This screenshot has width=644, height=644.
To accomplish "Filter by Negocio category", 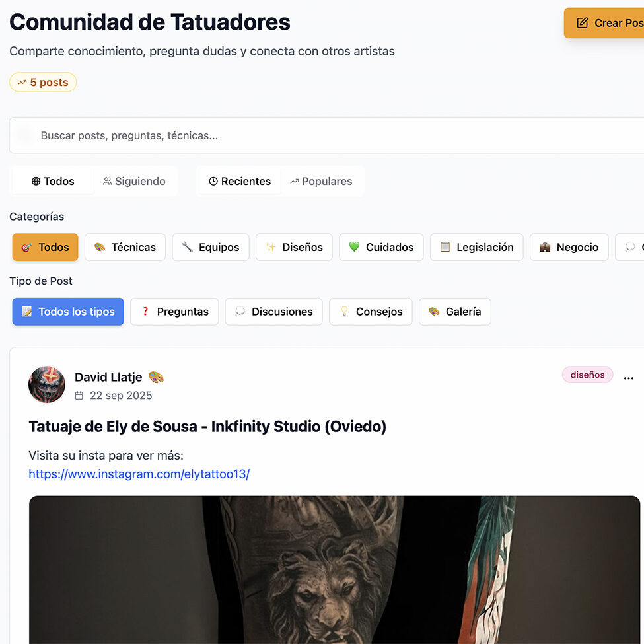I will click(569, 247).
